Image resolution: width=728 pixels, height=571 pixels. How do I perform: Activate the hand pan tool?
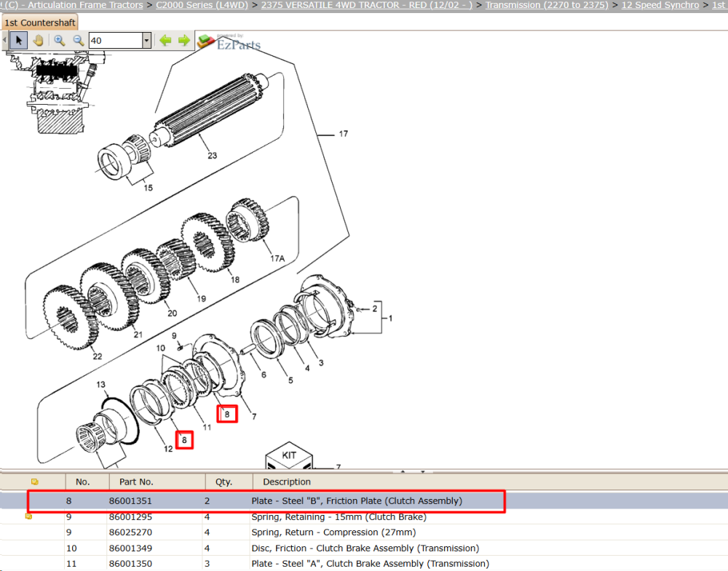point(38,40)
